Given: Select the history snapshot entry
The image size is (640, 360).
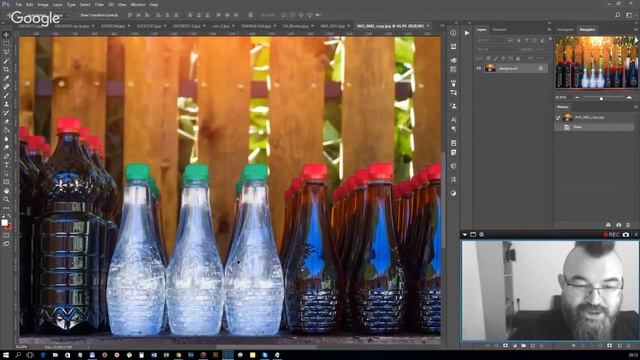Looking at the screenshot, I should coord(595,118).
